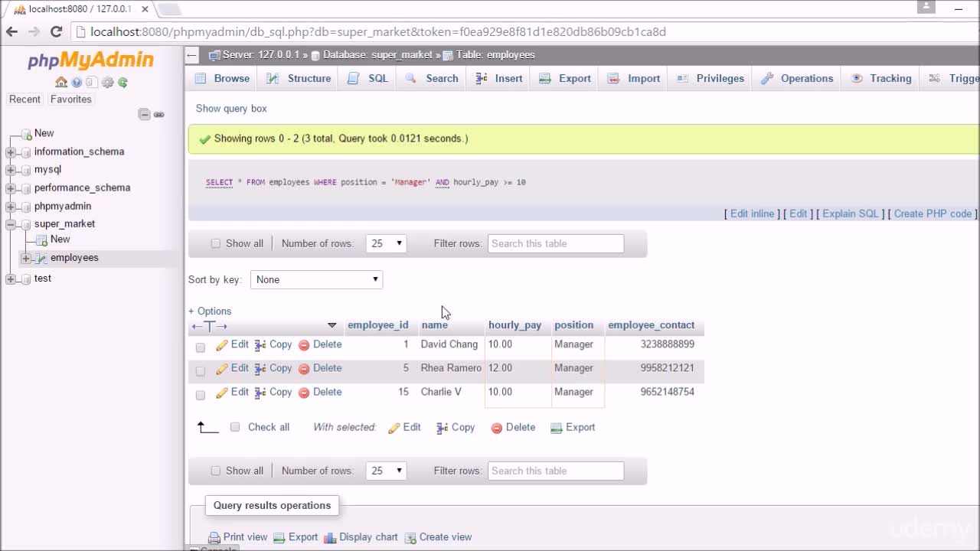The width and height of the screenshot is (980, 551).
Task: Open lower Number of rows dropdown
Action: point(386,471)
